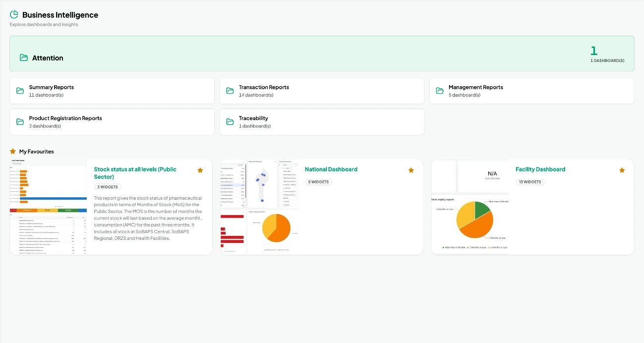Click the Management Reports folder icon
Viewport: 644px width, 343px height.
pos(440,91)
